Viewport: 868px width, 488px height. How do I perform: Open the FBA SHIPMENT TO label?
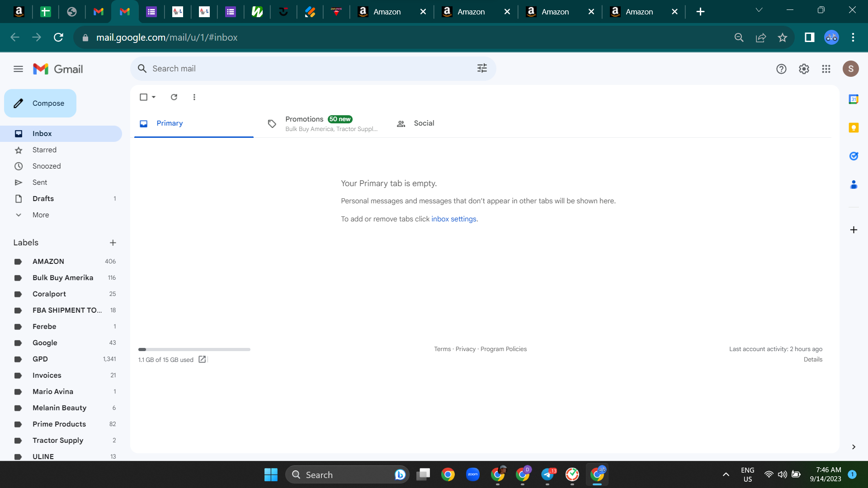point(61,310)
